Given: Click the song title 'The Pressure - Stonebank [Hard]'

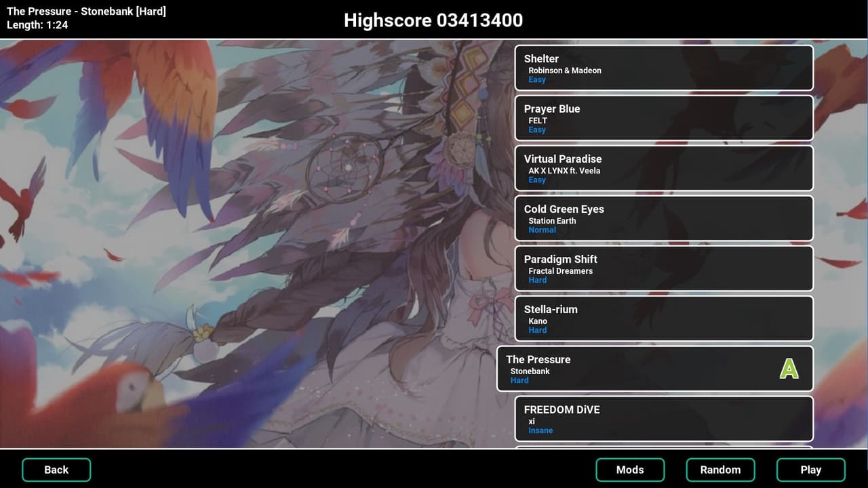Looking at the screenshot, I should point(86,12).
